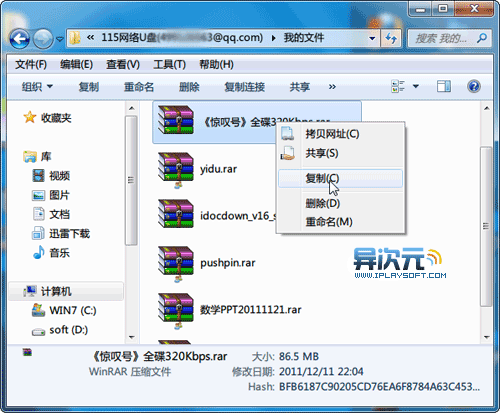Click 我的文件 breadcrumb segment
Image resolution: width=500 pixels, height=413 pixels.
[x=303, y=38]
